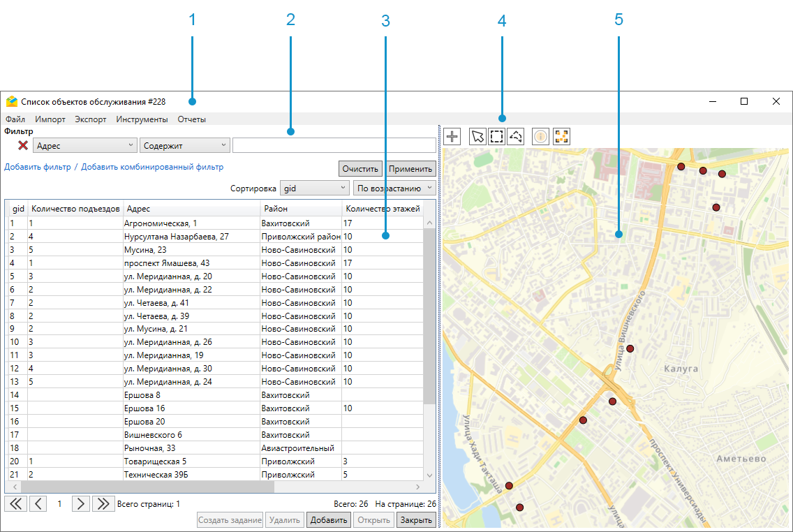Click the add object plus icon above map
The image size is (793, 532).
tap(452, 136)
